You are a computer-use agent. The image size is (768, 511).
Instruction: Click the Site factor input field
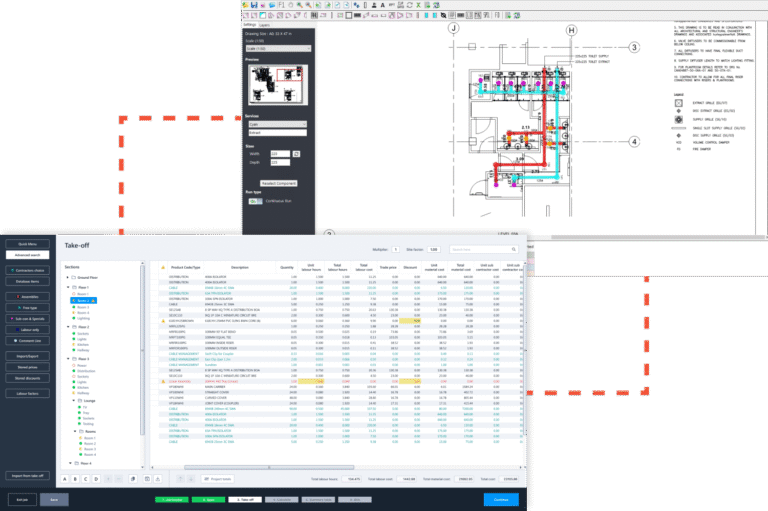coord(434,249)
